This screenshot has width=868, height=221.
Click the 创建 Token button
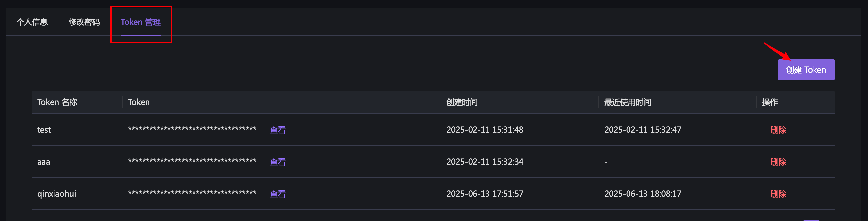[x=806, y=70]
